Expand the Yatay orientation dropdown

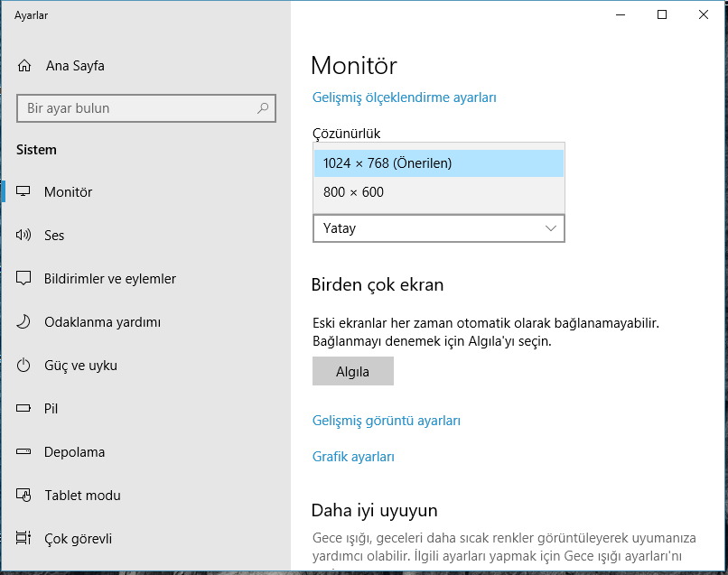[438, 228]
